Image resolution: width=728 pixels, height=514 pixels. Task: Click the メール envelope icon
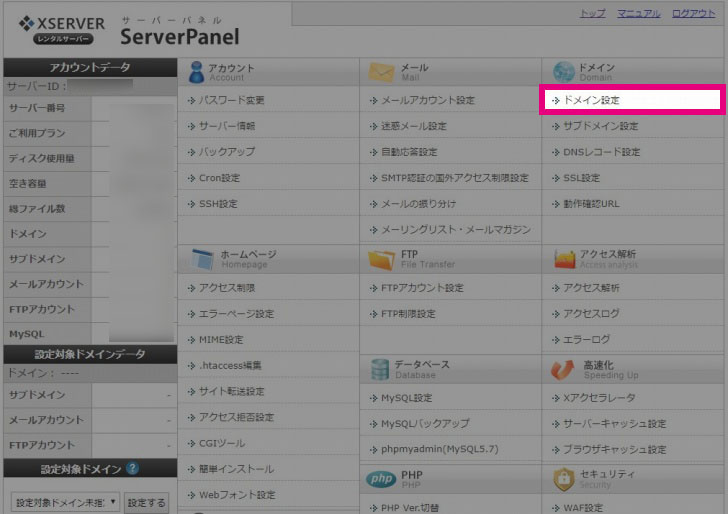(382, 71)
